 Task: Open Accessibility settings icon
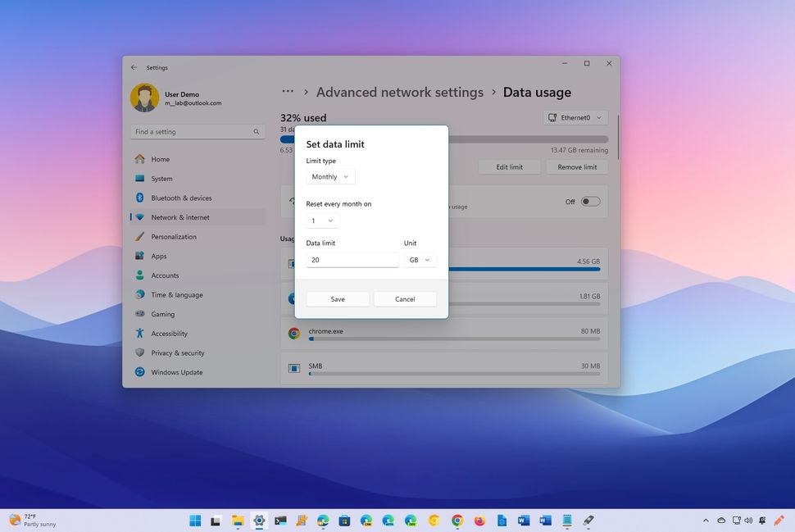click(x=141, y=334)
